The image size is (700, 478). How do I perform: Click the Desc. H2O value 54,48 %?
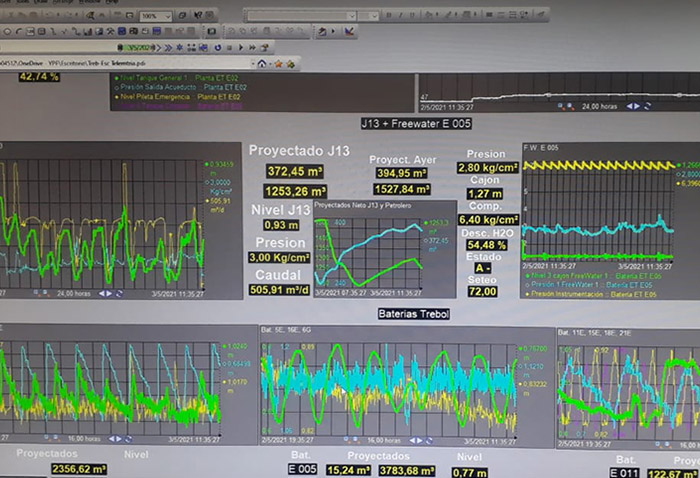pos(487,245)
